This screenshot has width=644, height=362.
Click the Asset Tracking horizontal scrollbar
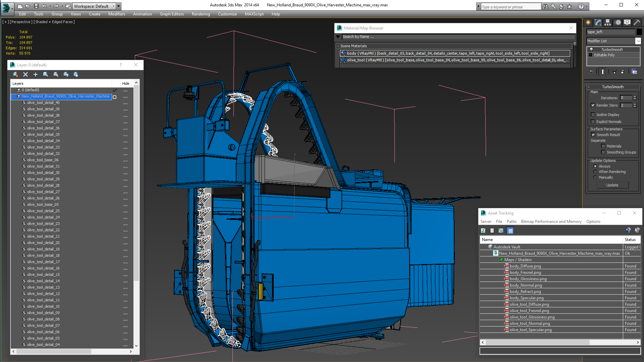(537, 343)
